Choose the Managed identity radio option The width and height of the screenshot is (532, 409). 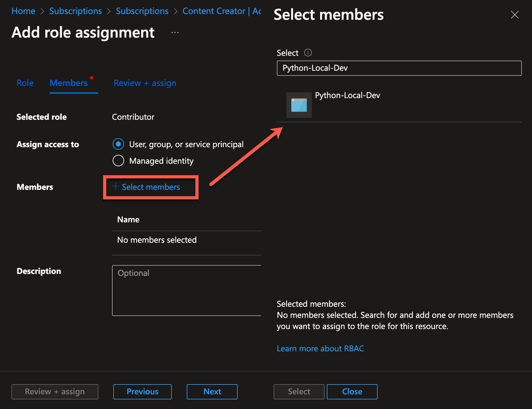(118, 161)
